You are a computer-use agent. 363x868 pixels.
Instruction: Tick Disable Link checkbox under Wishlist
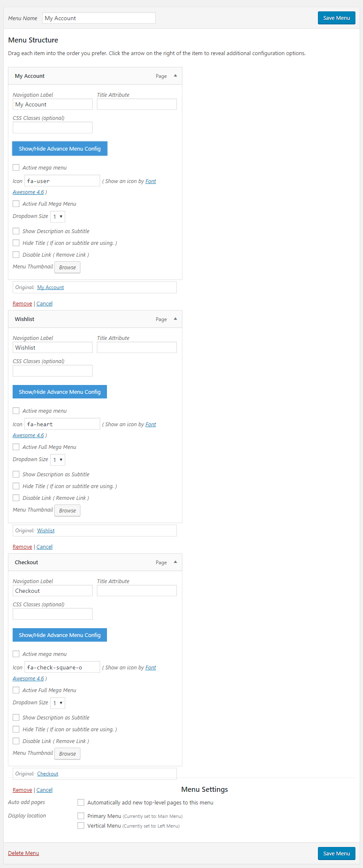(x=16, y=498)
